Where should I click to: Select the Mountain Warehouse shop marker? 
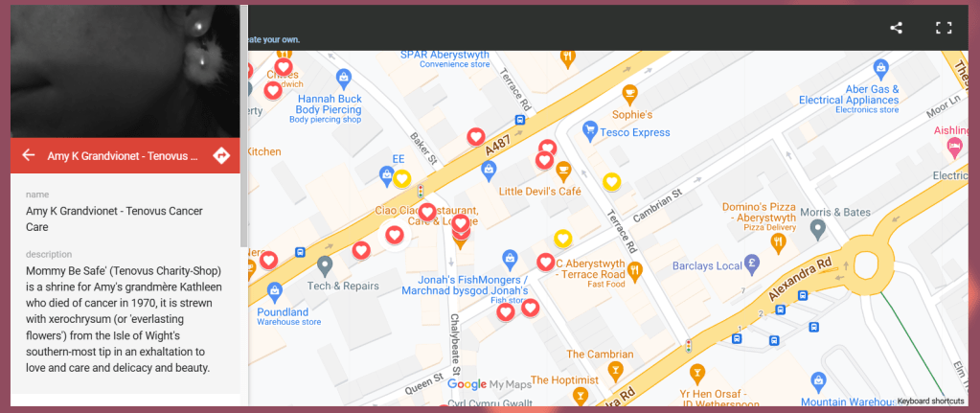pyautogui.click(x=818, y=380)
